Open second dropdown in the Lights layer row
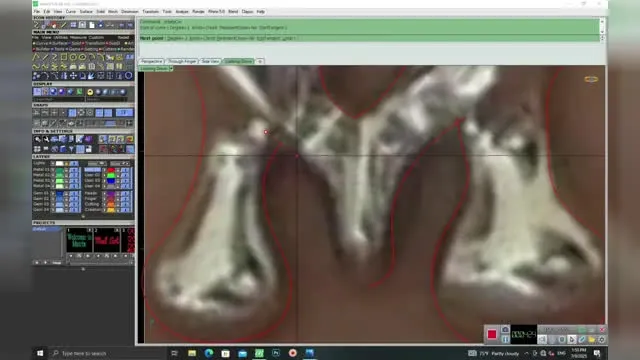The height and width of the screenshot is (360, 640). tap(120, 163)
